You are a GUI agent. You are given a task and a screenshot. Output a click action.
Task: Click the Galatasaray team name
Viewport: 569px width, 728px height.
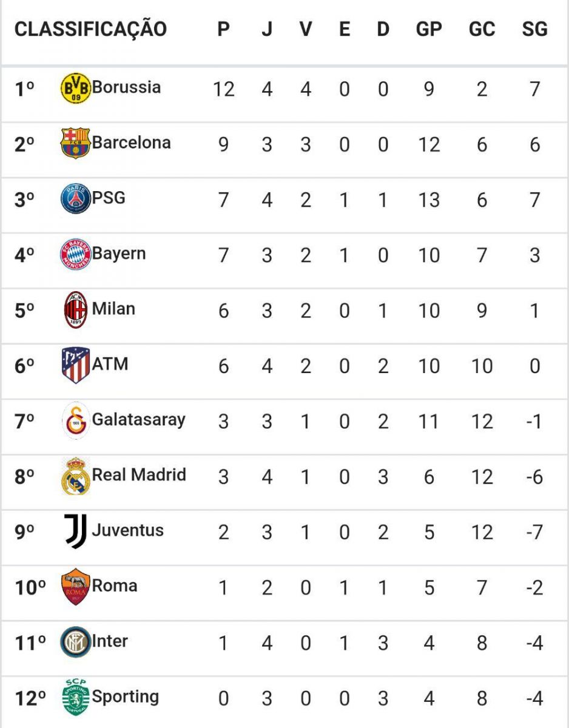pos(139,419)
